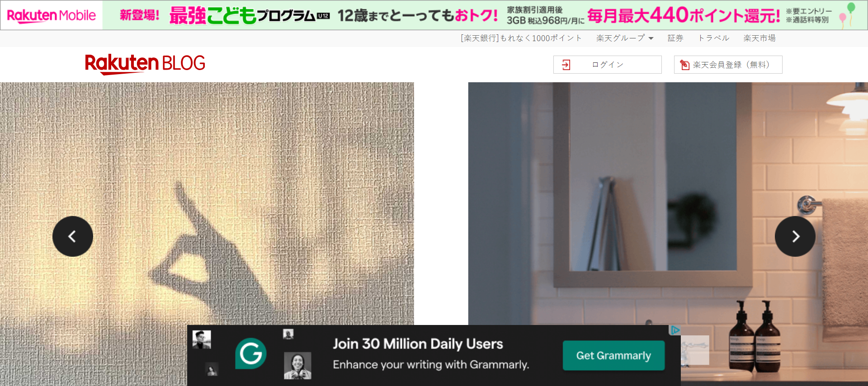Click the smiling woman photo in ad
This screenshot has height=386, width=868.
(297, 366)
